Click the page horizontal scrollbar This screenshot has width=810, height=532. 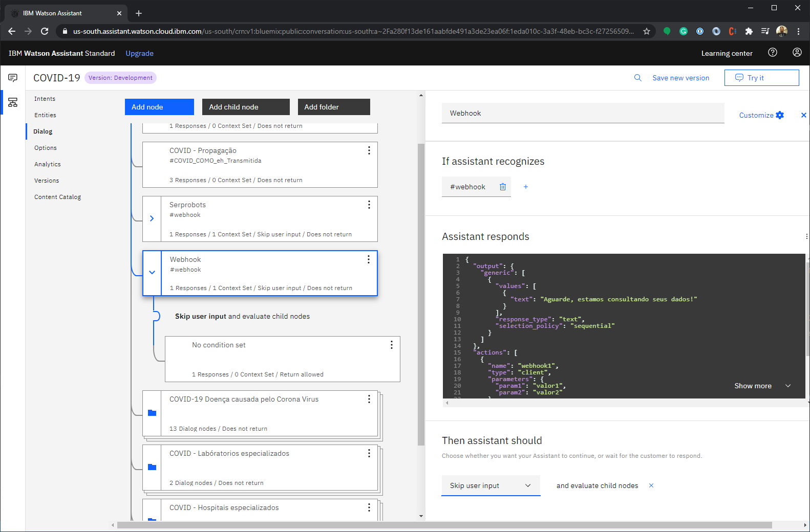point(444,525)
